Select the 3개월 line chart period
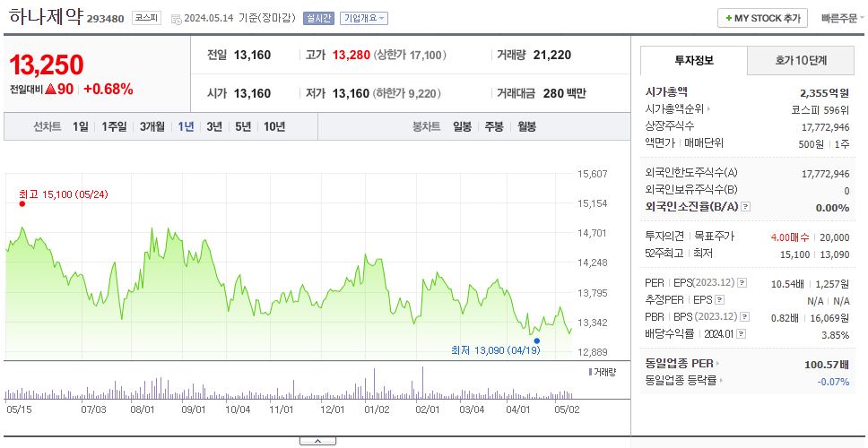This screenshot has width=868, height=448. [152, 126]
